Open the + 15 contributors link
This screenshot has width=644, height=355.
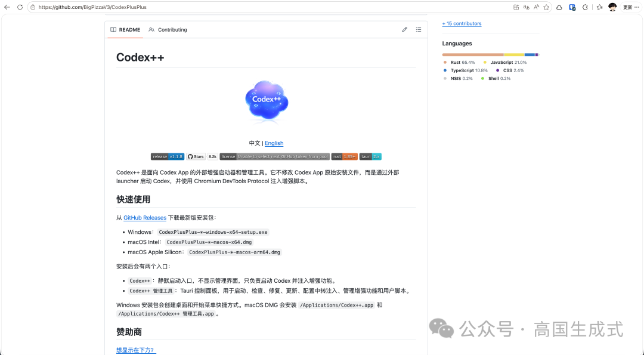tap(462, 23)
